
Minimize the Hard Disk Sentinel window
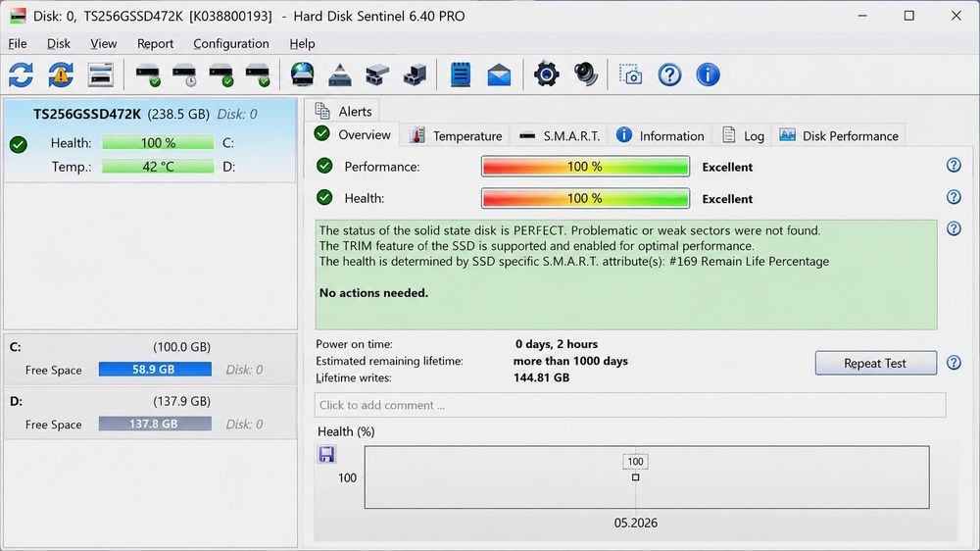point(862,16)
